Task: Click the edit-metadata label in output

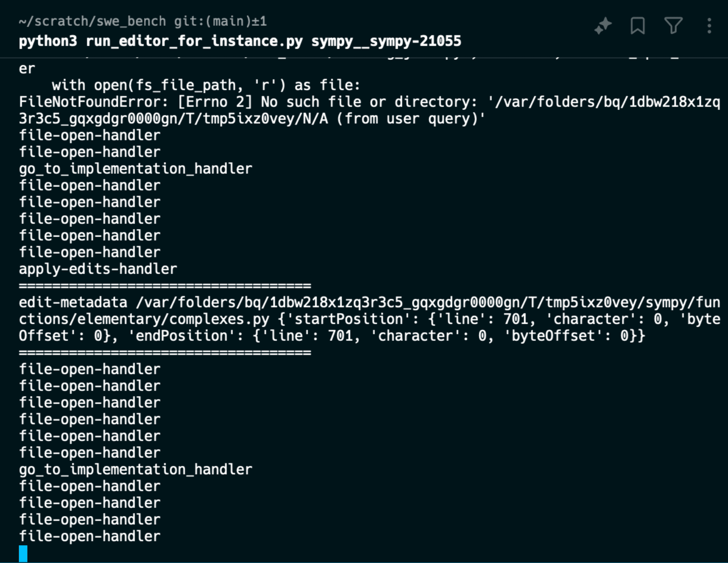Action: (x=73, y=303)
